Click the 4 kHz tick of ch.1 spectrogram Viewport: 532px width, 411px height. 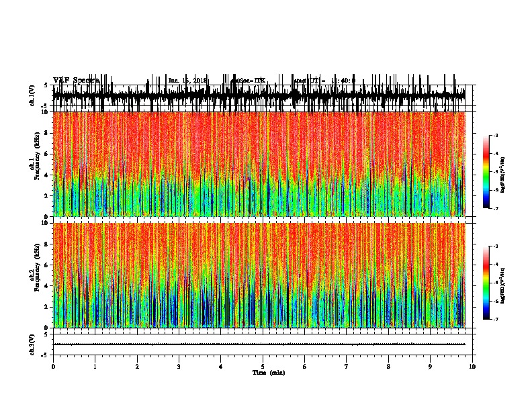point(47,175)
